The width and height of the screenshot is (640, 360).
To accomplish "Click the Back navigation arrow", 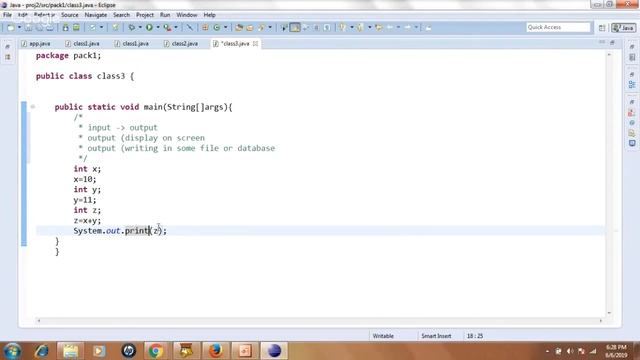I will [390, 27].
